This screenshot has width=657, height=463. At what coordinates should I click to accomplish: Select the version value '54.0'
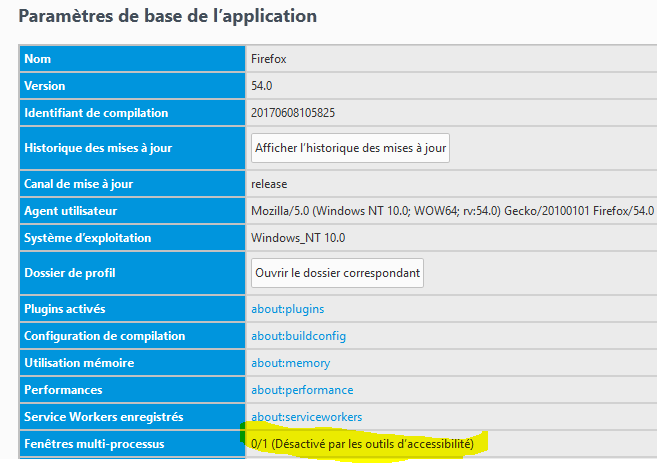coord(261,86)
